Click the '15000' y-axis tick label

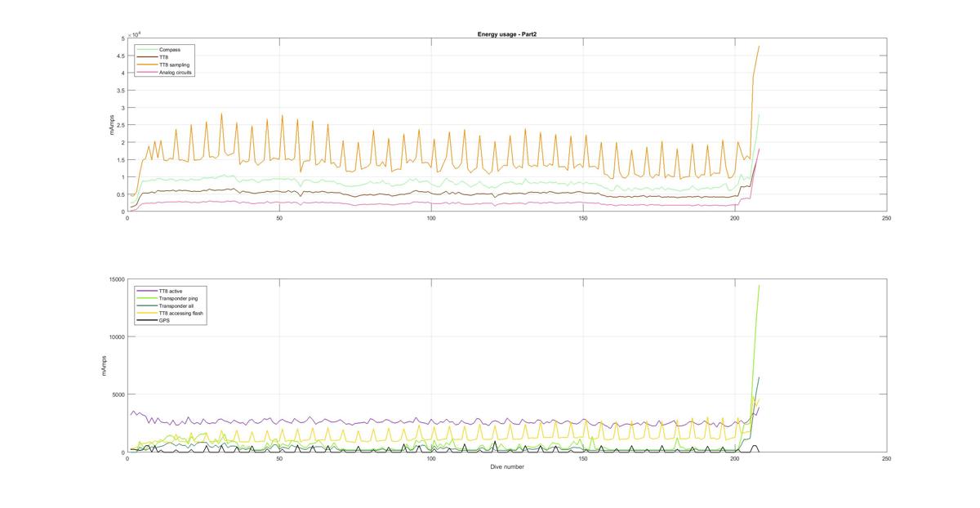tap(115, 280)
